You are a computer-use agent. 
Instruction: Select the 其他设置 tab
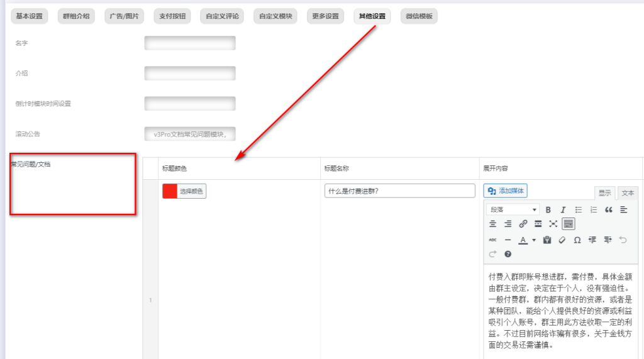pos(372,16)
